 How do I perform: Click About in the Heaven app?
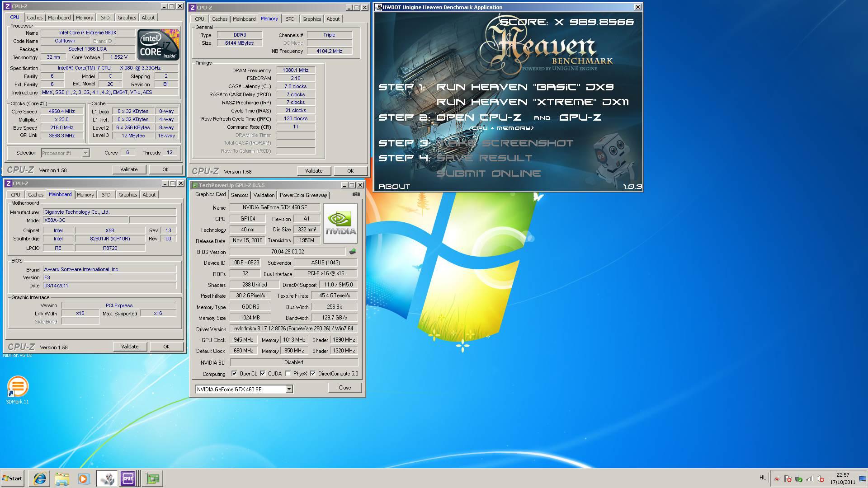click(394, 187)
